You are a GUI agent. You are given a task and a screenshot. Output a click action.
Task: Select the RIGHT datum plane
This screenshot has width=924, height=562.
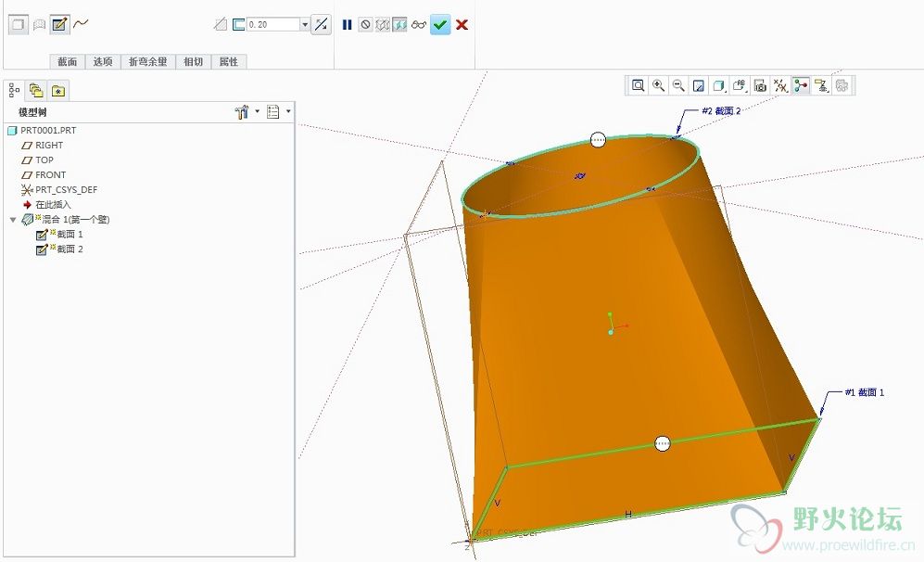click(42, 145)
